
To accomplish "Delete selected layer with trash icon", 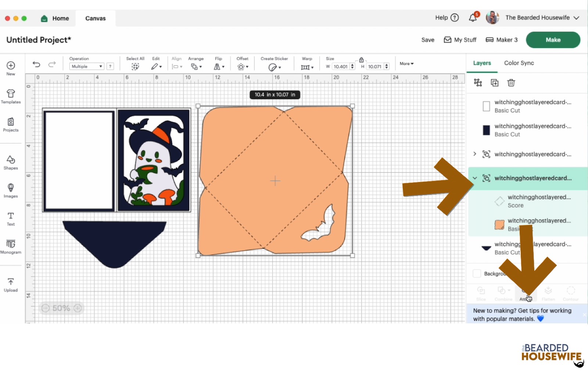I will (511, 83).
